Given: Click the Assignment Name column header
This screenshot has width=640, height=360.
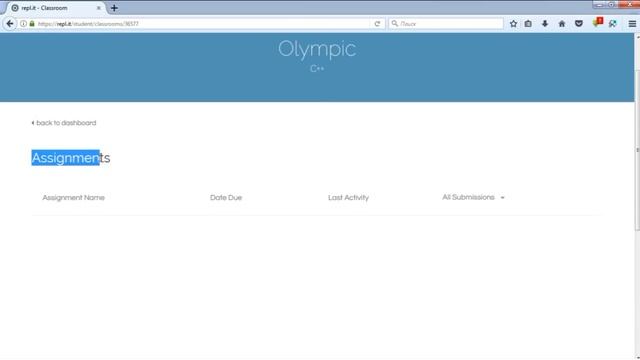Looking at the screenshot, I should pyautogui.click(x=73, y=198).
